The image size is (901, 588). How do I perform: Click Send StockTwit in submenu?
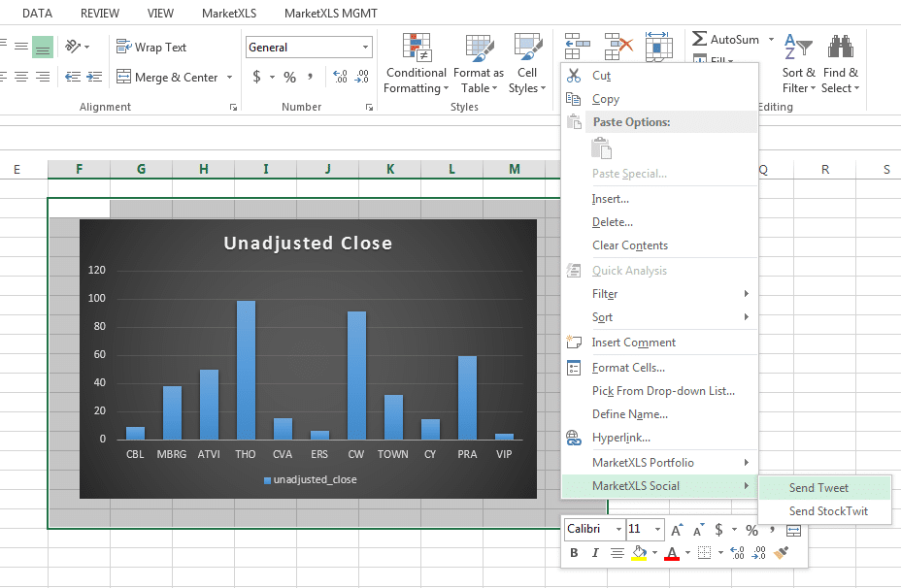pyautogui.click(x=825, y=511)
